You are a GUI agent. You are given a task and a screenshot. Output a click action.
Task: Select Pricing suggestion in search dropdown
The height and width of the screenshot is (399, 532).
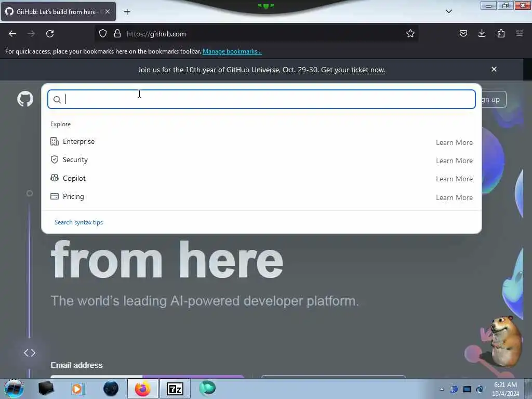point(261,197)
